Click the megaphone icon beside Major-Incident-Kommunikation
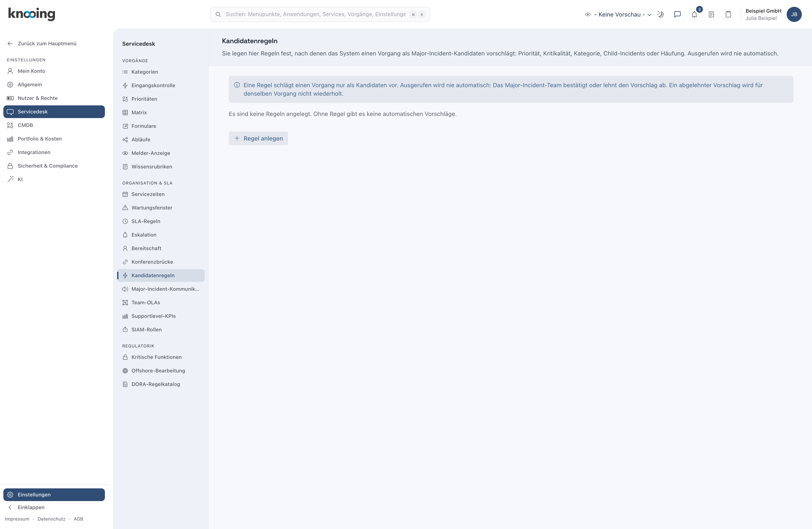812x529 pixels. click(125, 289)
